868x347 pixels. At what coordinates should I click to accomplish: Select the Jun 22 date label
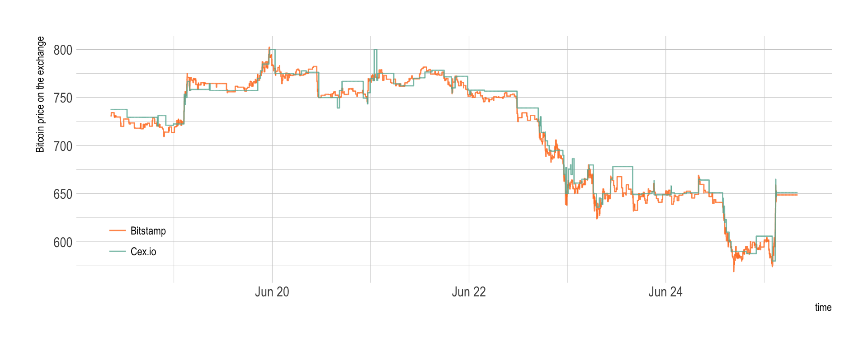pos(468,292)
